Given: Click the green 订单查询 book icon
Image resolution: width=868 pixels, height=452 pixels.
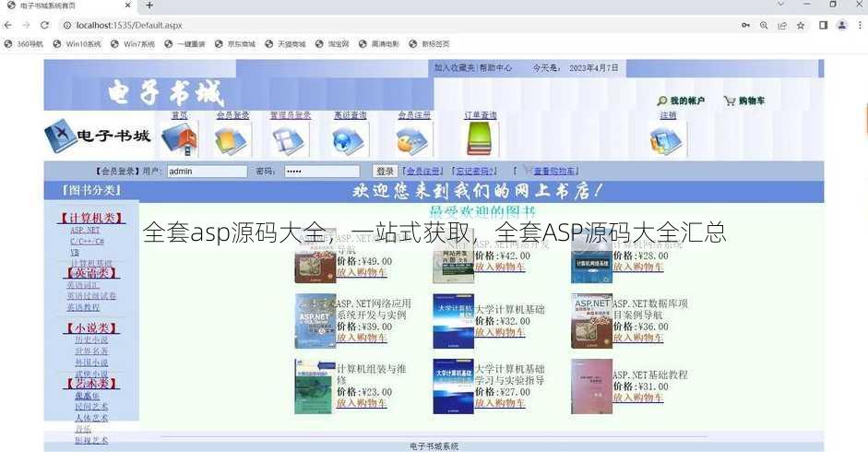Looking at the screenshot, I should (480, 138).
